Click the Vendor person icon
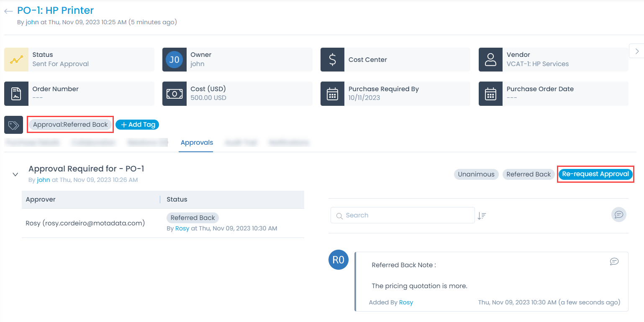This screenshot has height=322, width=644. [x=490, y=60]
